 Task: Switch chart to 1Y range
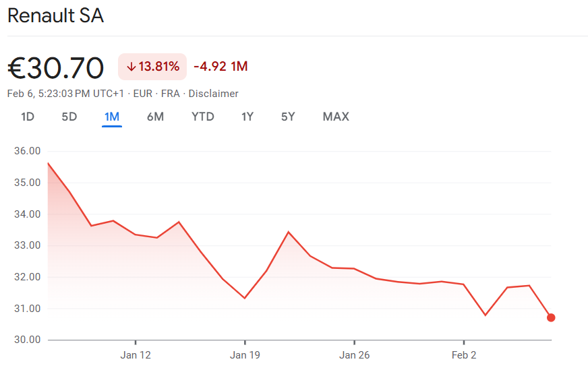[x=247, y=117]
